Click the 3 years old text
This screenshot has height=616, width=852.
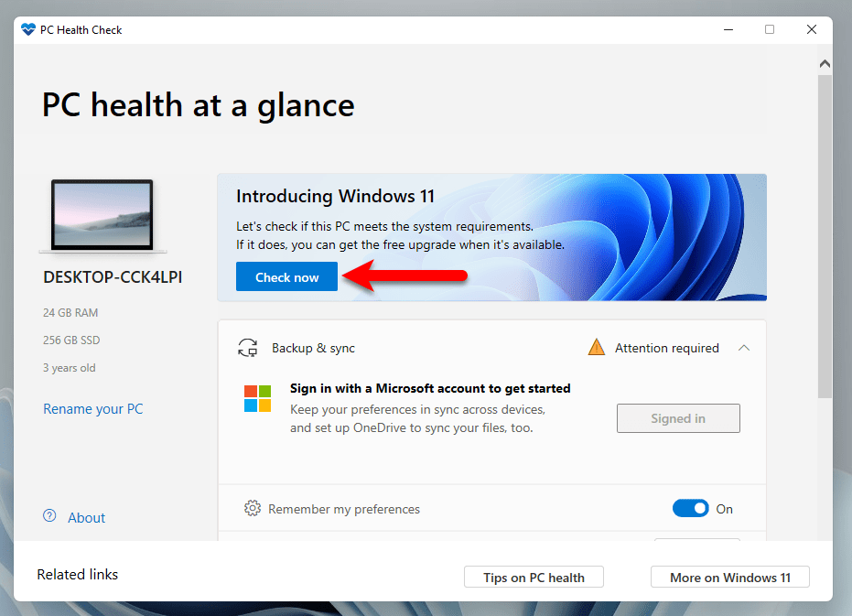[69, 368]
